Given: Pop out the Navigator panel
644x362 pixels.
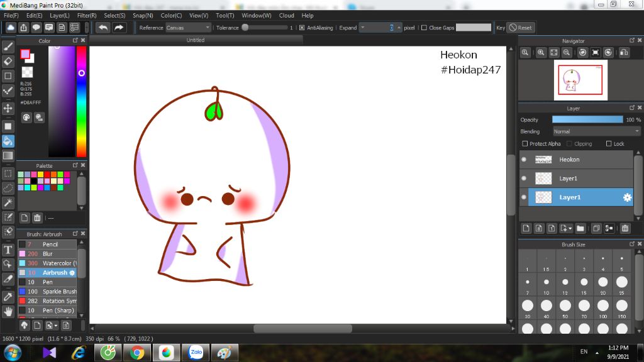Looking at the screenshot, I should click(631, 40).
